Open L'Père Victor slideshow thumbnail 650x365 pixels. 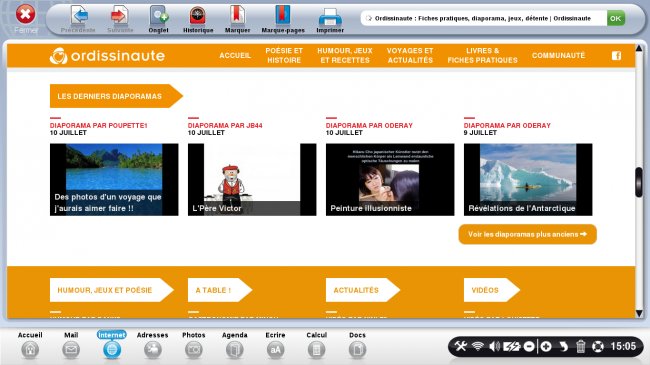(x=252, y=180)
